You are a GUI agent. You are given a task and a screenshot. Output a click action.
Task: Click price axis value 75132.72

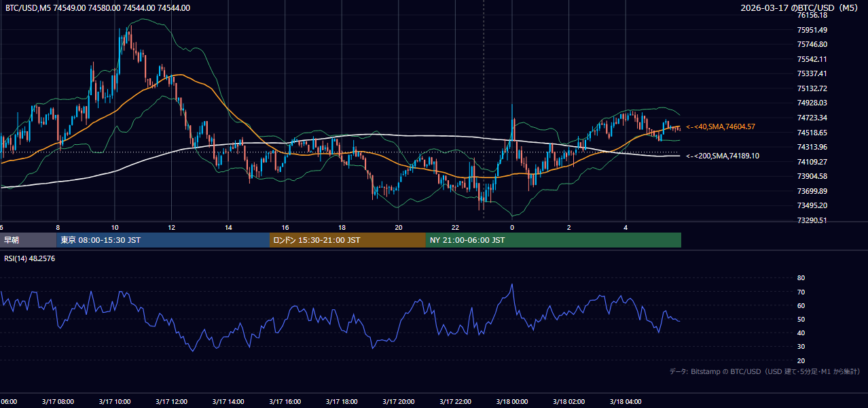[812, 88]
